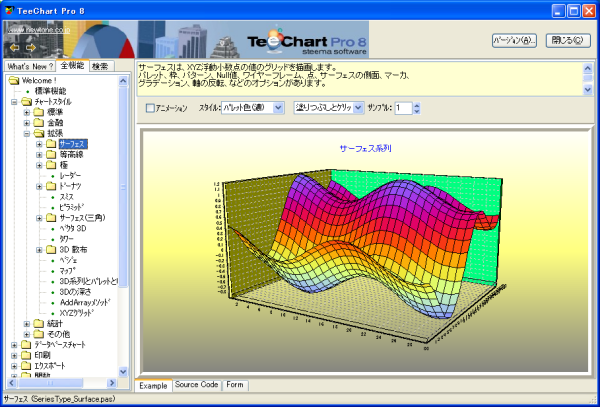Viewport: 600px width, 407px height.
Task: Click the 金融 folder icon
Action: pos(39,123)
